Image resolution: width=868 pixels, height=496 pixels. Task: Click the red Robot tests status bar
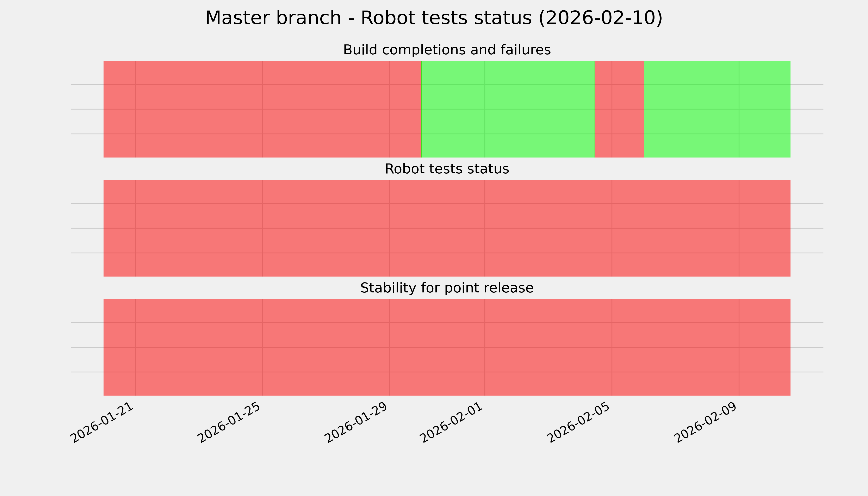447,228
